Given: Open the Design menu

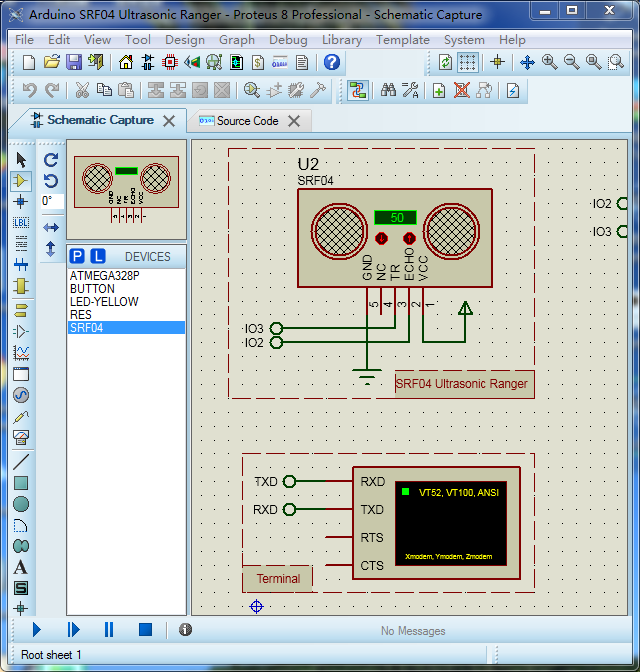Looking at the screenshot, I should [185, 40].
